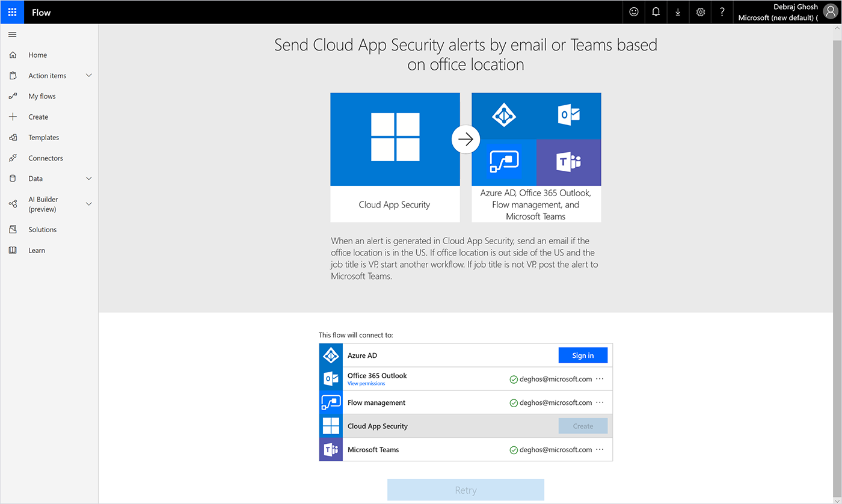Open Templates from the sidebar

pos(45,137)
